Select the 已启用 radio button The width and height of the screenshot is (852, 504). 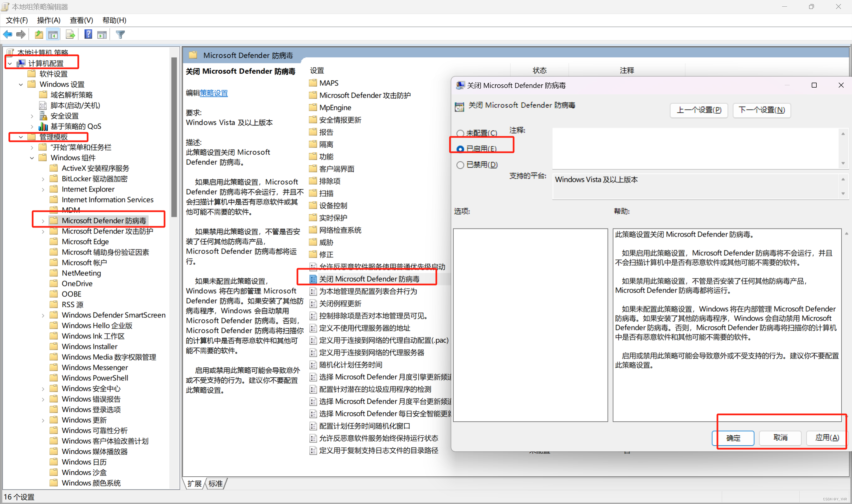coord(460,149)
